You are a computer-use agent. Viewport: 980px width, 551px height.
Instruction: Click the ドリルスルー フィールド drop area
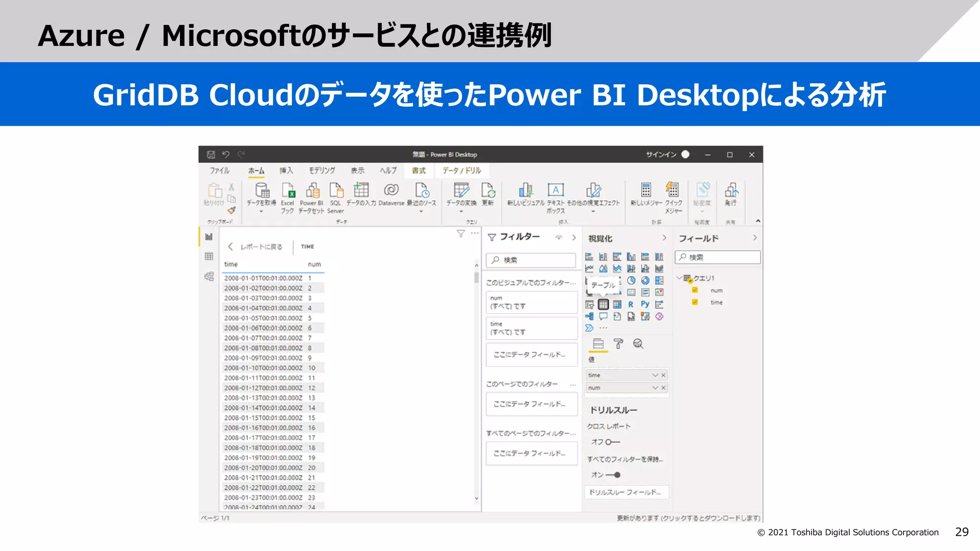tap(626, 492)
